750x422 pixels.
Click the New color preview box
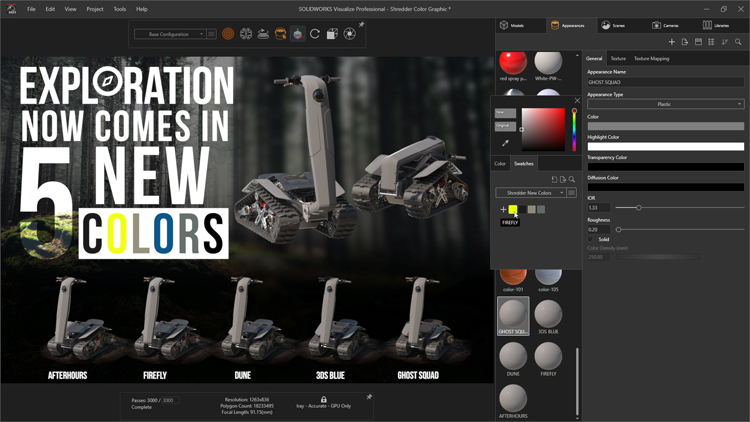(505, 113)
